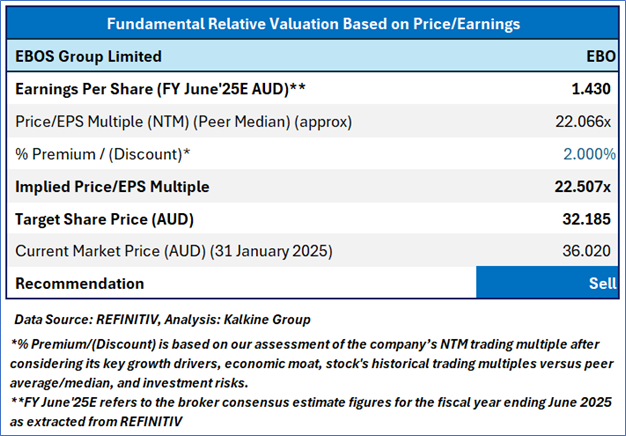Select the Price/EPS Multiple peer median label

163,121
